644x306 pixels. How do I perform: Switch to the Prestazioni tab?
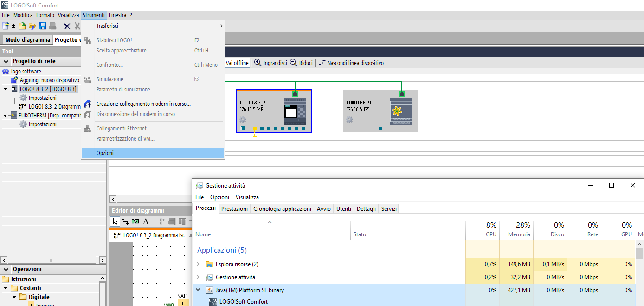(234, 209)
